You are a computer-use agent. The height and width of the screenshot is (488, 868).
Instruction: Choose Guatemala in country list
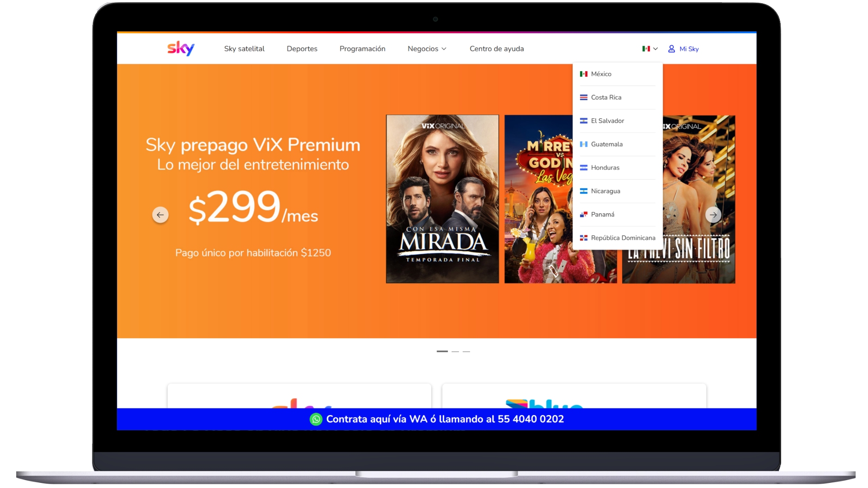click(x=617, y=144)
